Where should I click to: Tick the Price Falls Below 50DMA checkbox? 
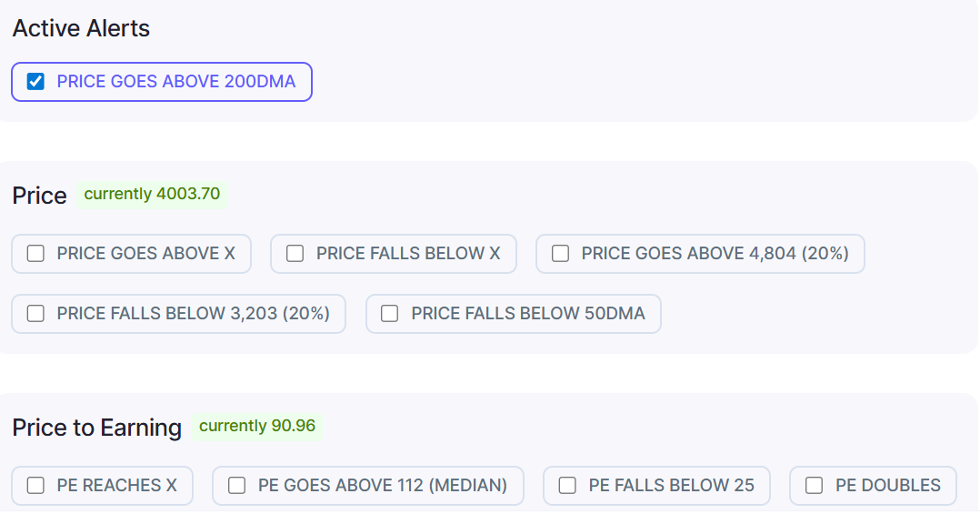pyautogui.click(x=389, y=314)
